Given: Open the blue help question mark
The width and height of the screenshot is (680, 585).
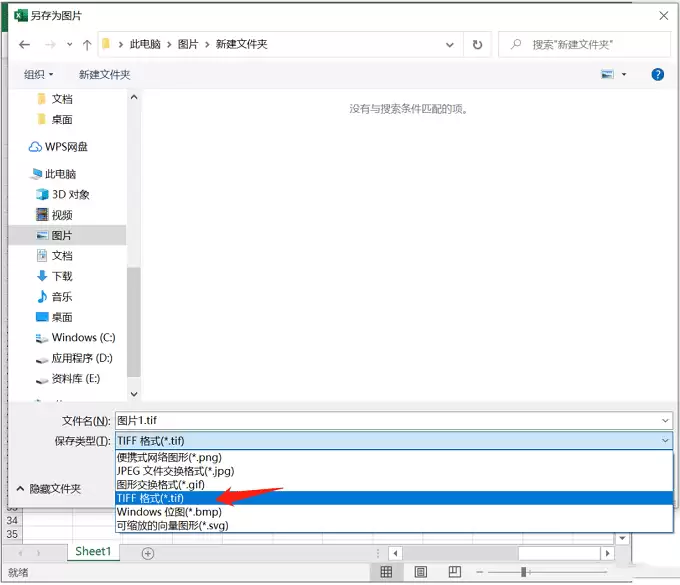Looking at the screenshot, I should (657, 75).
